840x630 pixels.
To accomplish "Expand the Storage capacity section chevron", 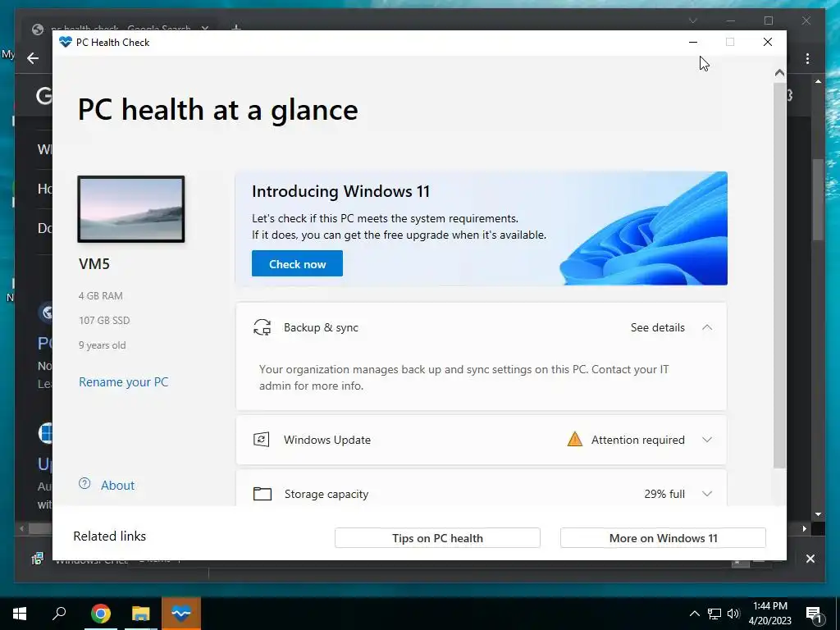I will 707,494.
